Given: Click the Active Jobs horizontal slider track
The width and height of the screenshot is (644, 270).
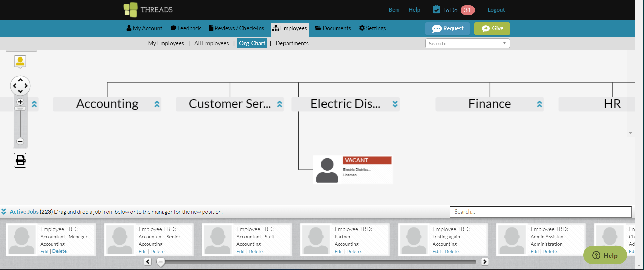Looking at the screenshot, I should click(316, 262).
